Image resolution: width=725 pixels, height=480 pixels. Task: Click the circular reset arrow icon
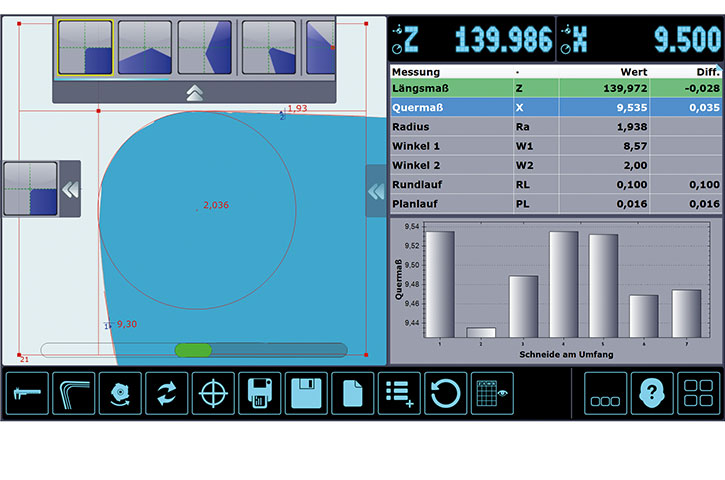point(445,394)
